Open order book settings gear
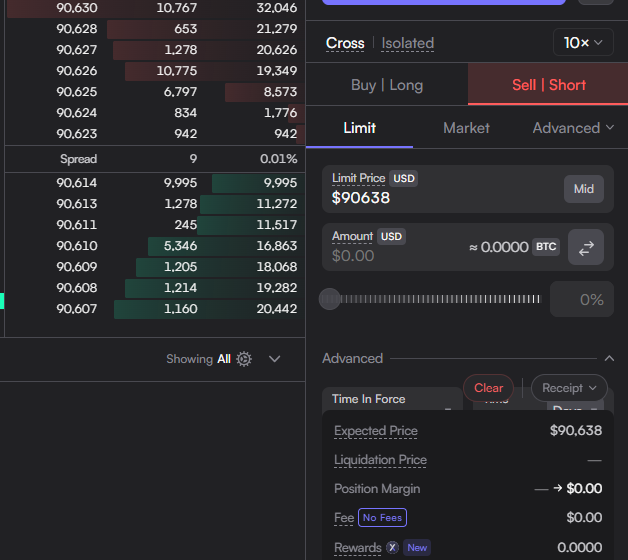Viewport: 628px width, 560px height. [244, 359]
